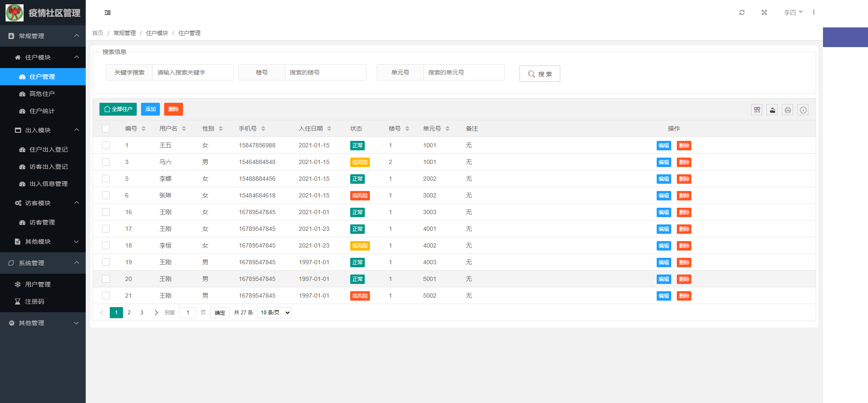Focus the page number jump input
This screenshot has height=403, width=868.
click(x=188, y=313)
